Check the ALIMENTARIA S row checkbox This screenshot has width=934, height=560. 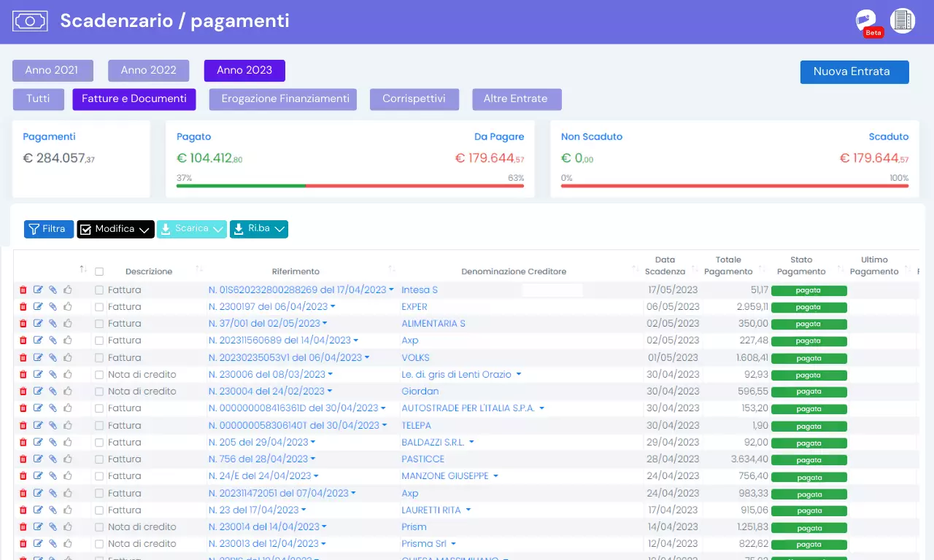coord(99,324)
